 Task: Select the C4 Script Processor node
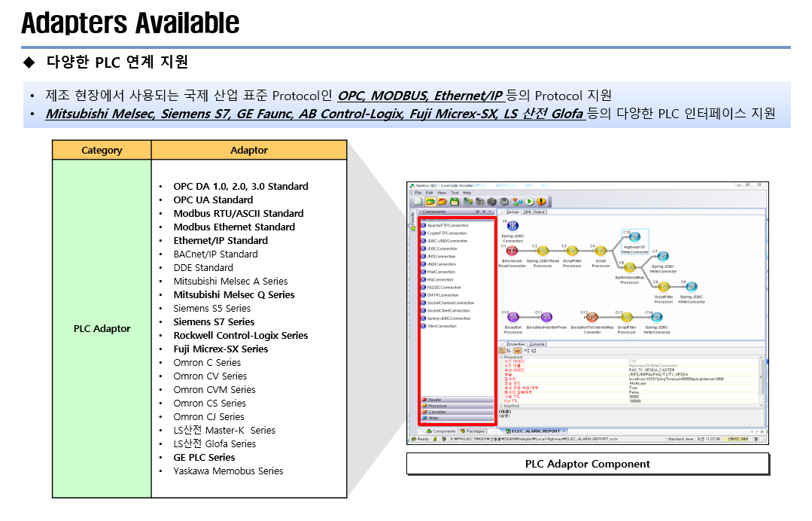pyautogui.click(x=601, y=251)
